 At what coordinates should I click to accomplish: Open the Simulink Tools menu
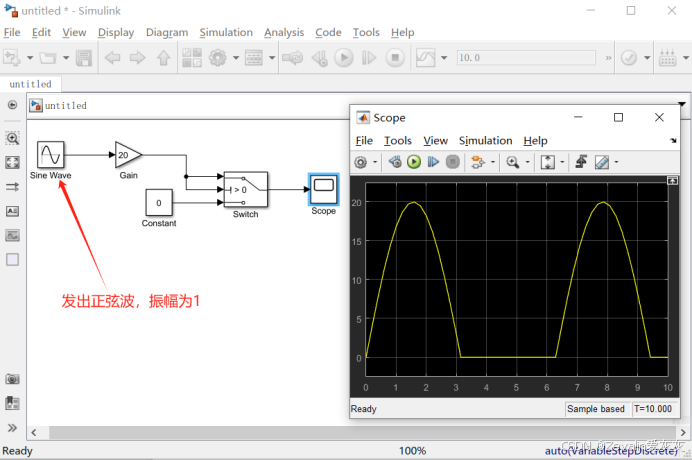tap(366, 32)
